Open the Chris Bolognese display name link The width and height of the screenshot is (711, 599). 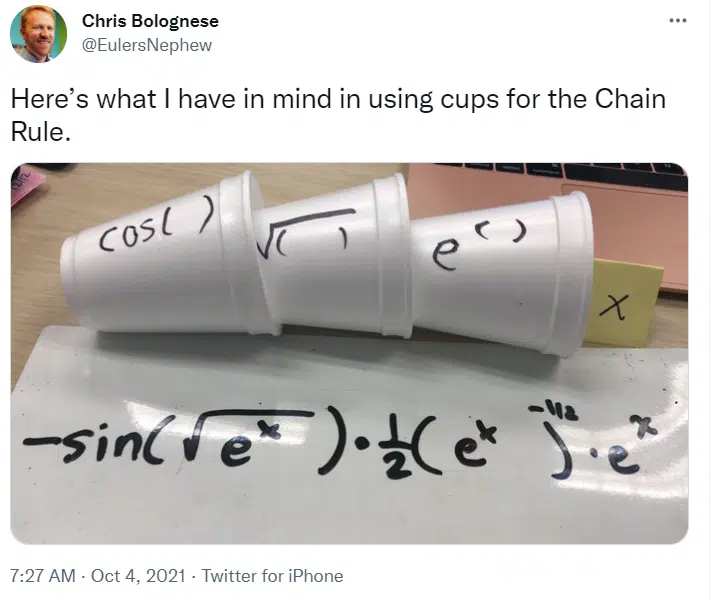pos(150,21)
